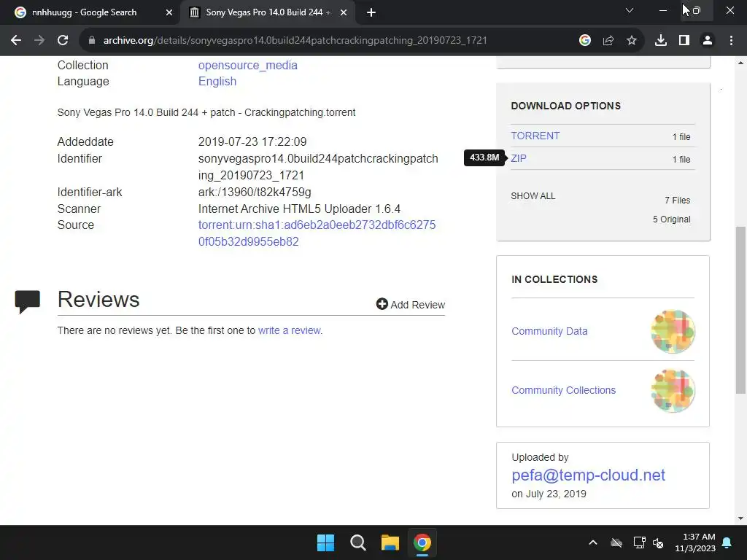Screen dimensions: 747x560
Task: Click the Chrome taskbar icon
Action: point(422,542)
